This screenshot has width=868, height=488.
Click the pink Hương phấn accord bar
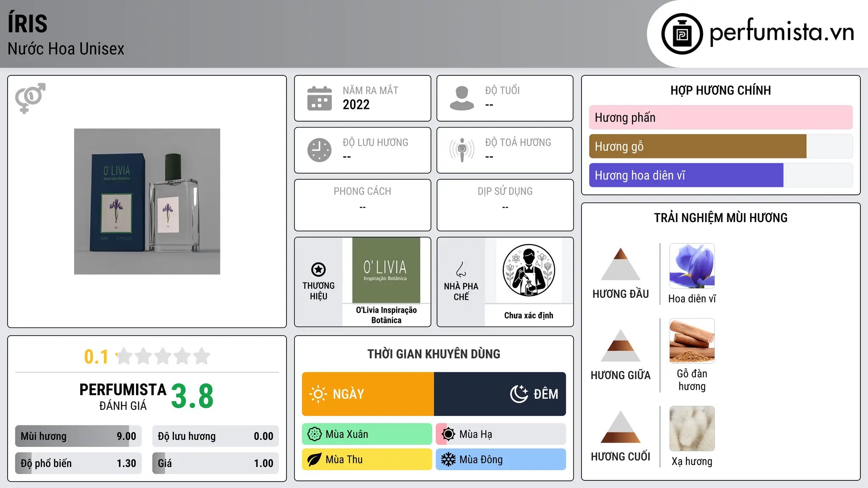(x=721, y=117)
